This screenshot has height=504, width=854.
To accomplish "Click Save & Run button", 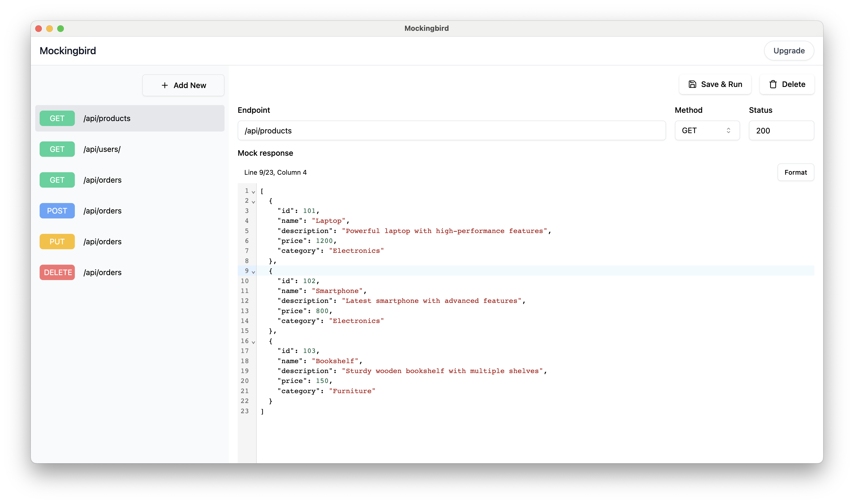I will [x=715, y=84].
